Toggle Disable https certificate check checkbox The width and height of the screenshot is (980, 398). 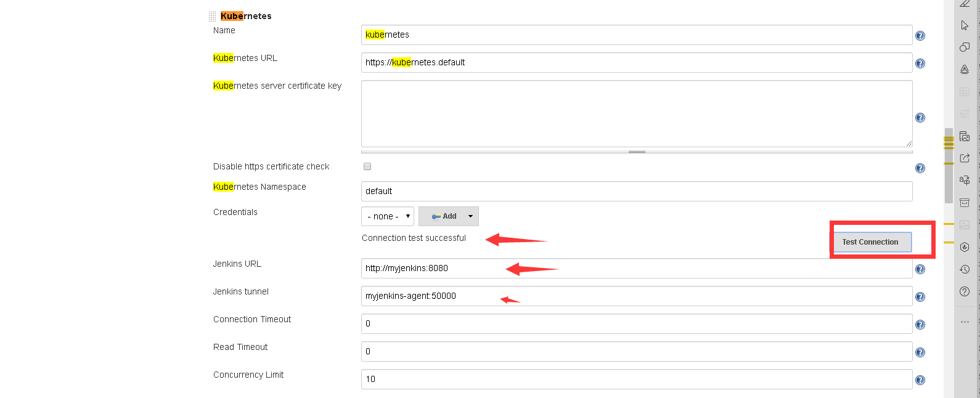367,166
